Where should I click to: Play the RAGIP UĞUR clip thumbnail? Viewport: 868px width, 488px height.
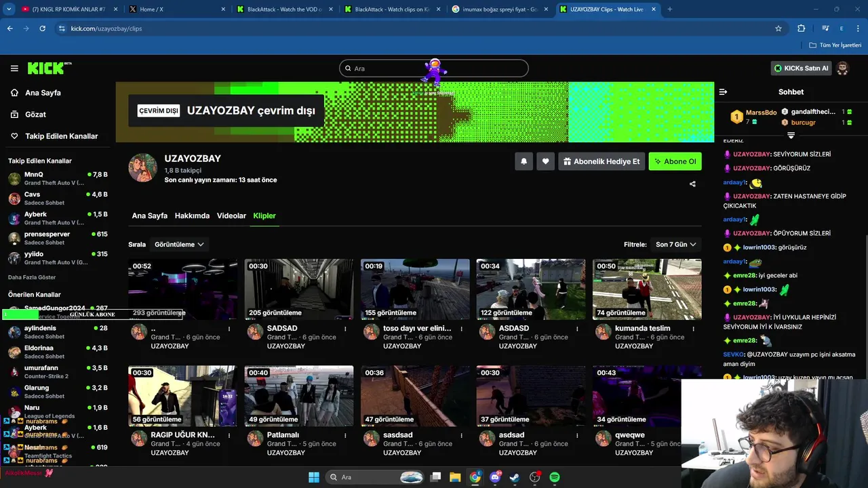pos(183,396)
